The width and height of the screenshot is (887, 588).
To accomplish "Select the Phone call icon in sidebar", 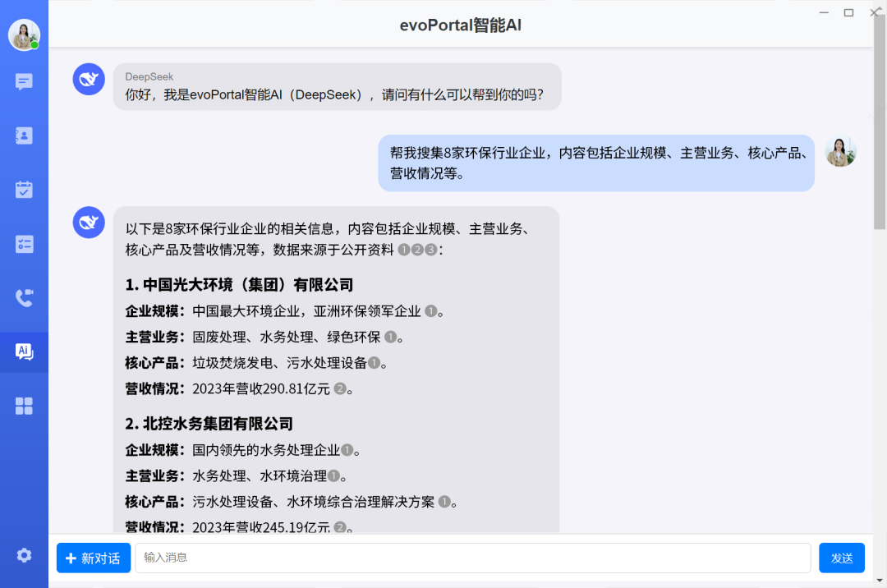I will pos(24,297).
